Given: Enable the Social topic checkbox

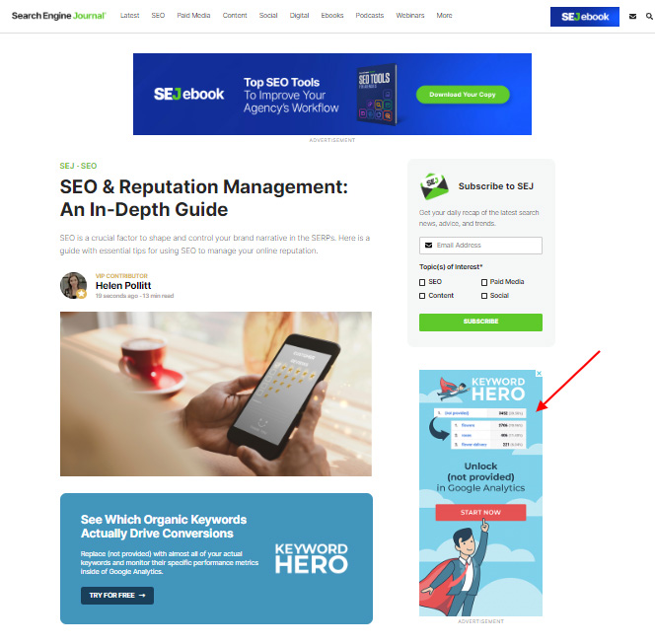Looking at the screenshot, I should point(484,296).
